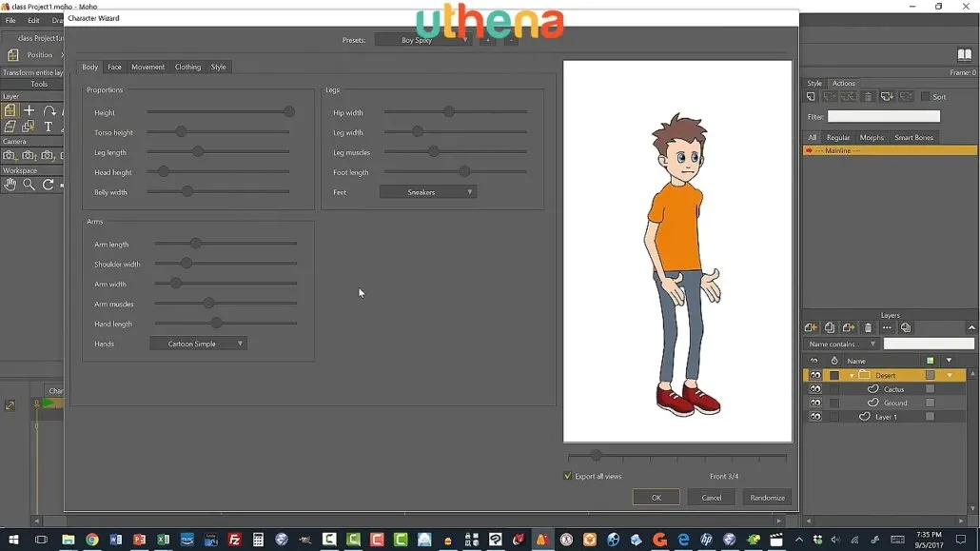Toggle the Cactus layer color checkbox

click(930, 389)
